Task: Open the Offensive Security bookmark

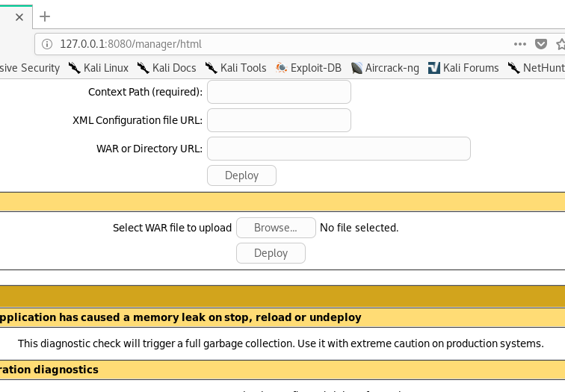Action: coord(30,68)
